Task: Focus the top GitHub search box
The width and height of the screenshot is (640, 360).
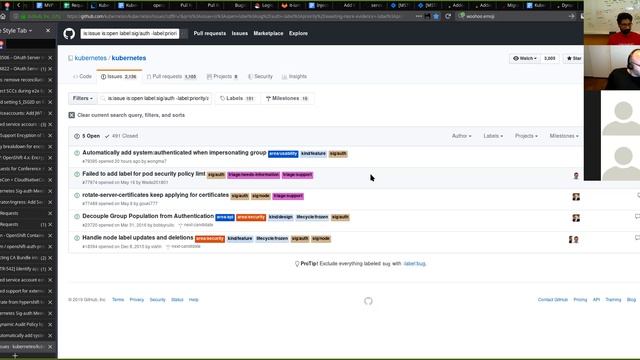Action: pos(130,33)
